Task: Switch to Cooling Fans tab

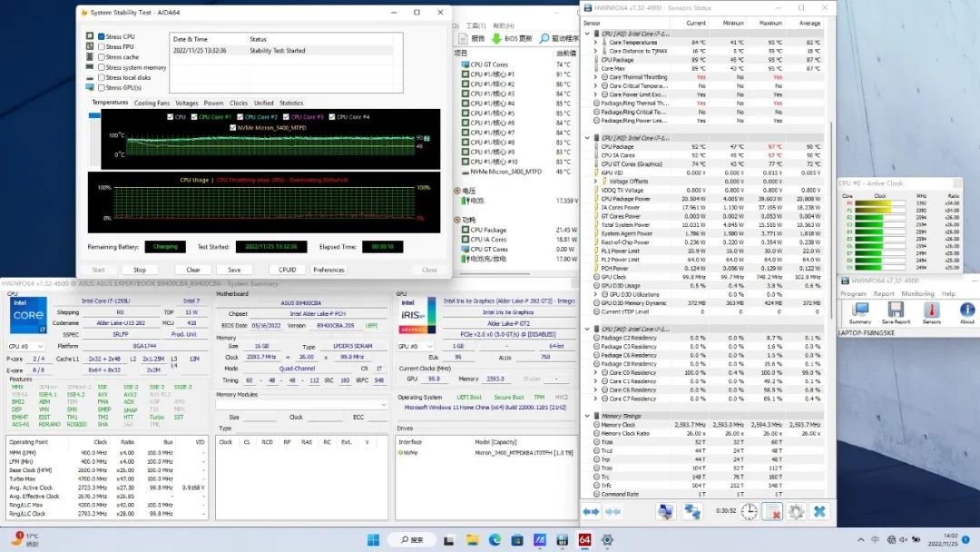Action: [x=152, y=103]
